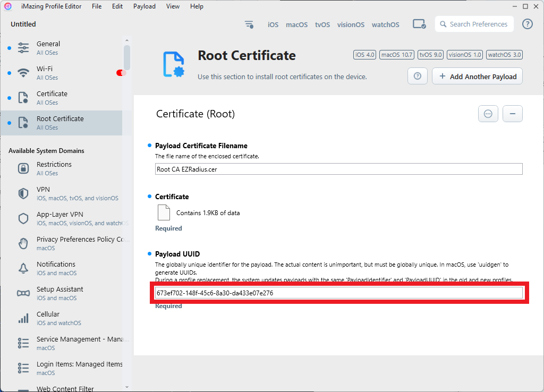Filter by the visionOS platform tab
Image resolution: width=544 pixels, height=392 pixels.
[351, 24]
